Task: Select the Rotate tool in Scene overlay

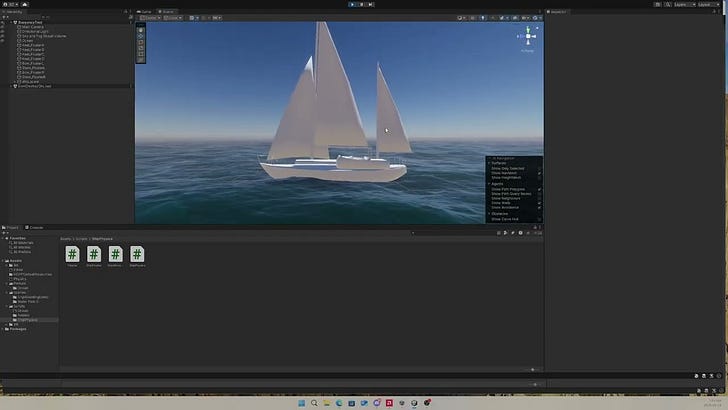Action: (141, 42)
